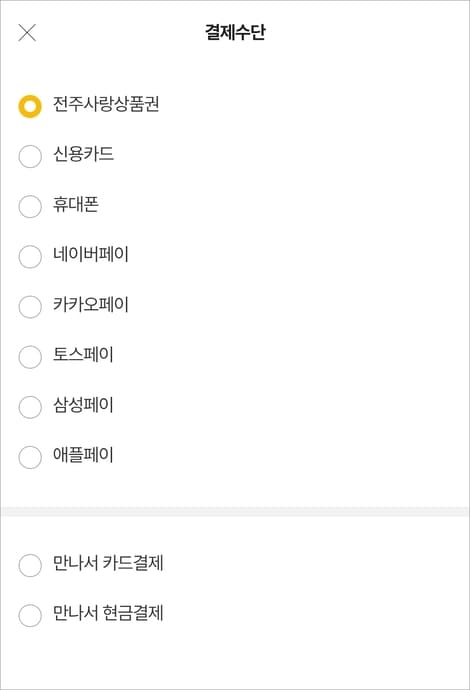Tap the 전주사랑상품권 label text

(x=106, y=104)
